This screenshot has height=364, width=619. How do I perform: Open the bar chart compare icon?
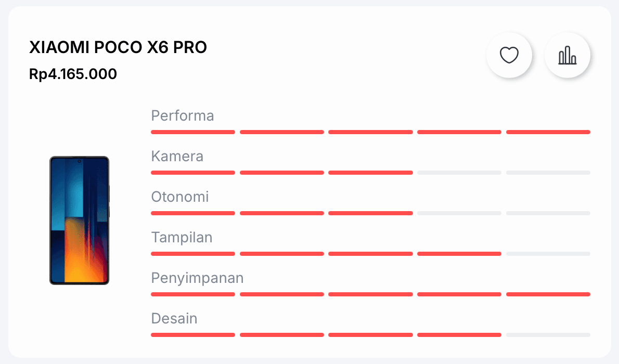pyautogui.click(x=568, y=55)
